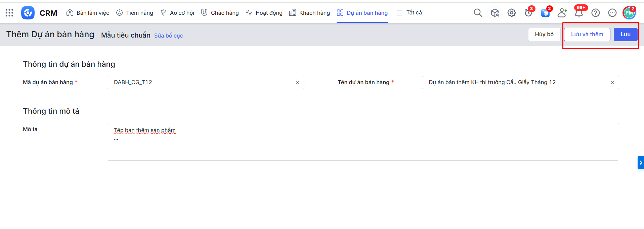The height and width of the screenshot is (229, 644).
Task: Click the add user icon
Action: (x=562, y=13)
